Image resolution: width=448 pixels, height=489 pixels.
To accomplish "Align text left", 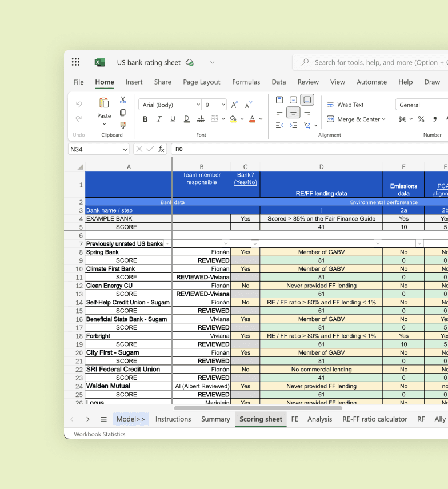I will pos(279,113).
